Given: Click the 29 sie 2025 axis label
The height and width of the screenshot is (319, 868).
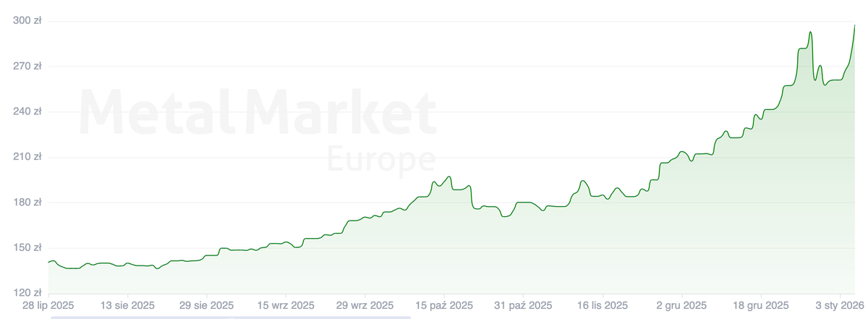Looking at the screenshot, I should coord(206,305).
